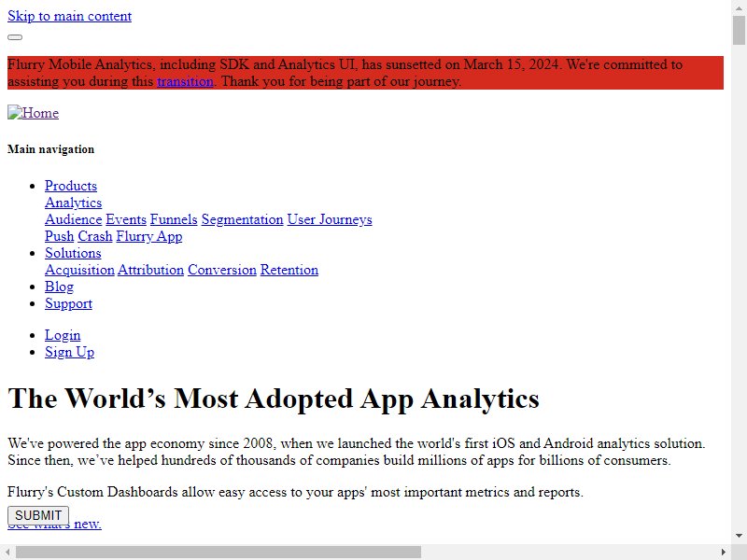This screenshot has height=560, width=747.
Task: Click the Skip to main content link
Action: pos(69,16)
